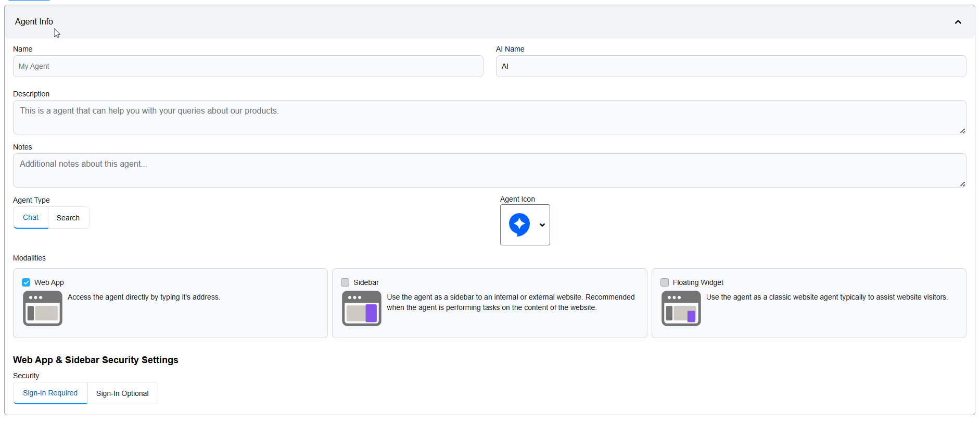Grab the Description field resize handle
This screenshot has width=980, height=422.
(962, 131)
